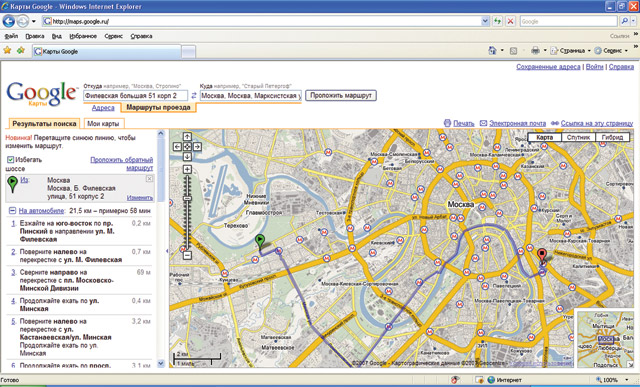Click the sidebar scroll up arrow
Image resolution: width=640 pixels, height=387 pixels.
point(161,133)
